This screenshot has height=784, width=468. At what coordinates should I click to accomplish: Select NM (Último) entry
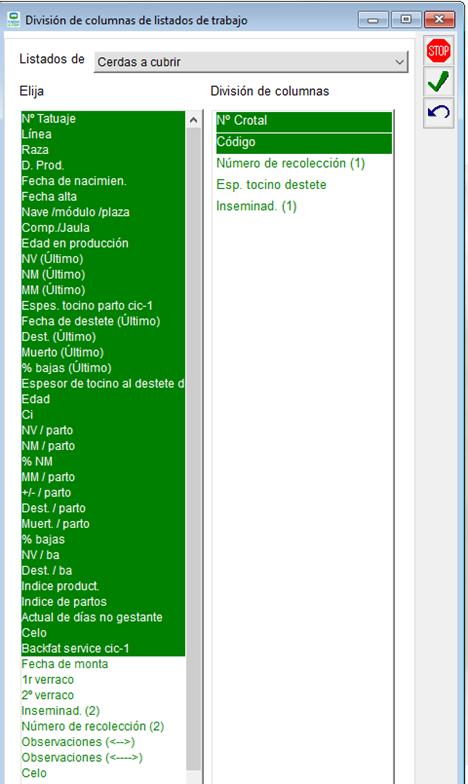point(103,274)
